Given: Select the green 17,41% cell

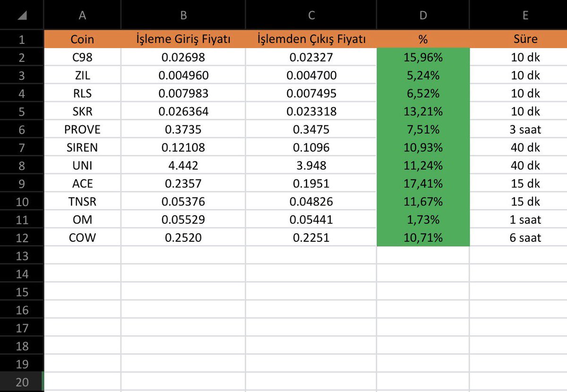Looking at the screenshot, I should pyautogui.click(x=423, y=183).
